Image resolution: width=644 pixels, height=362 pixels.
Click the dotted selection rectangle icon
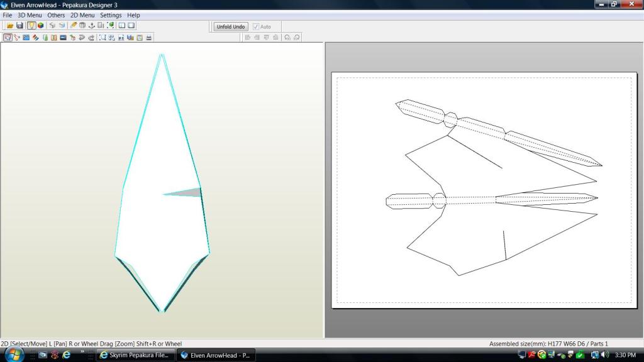[103, 38]
